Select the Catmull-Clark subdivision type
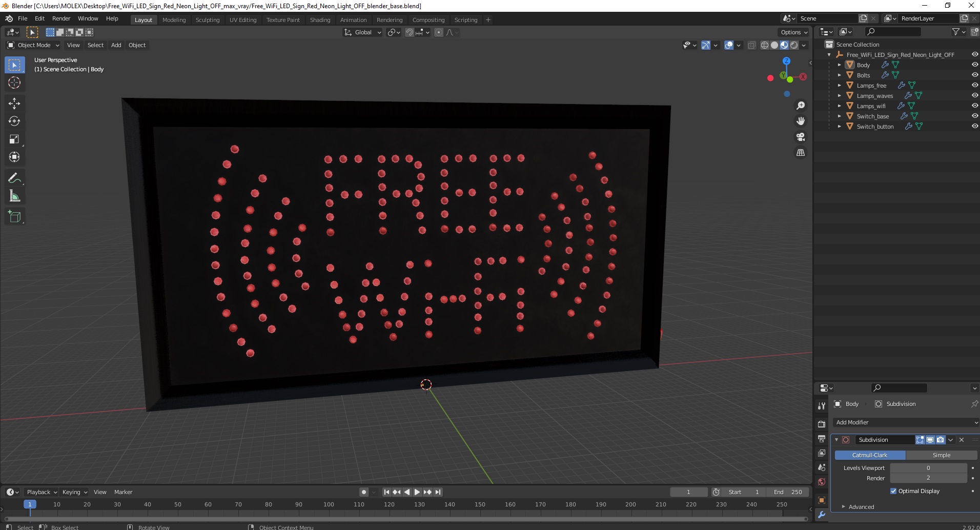The width and height of the screenshot is (980, 530). [x=870, y=455]
